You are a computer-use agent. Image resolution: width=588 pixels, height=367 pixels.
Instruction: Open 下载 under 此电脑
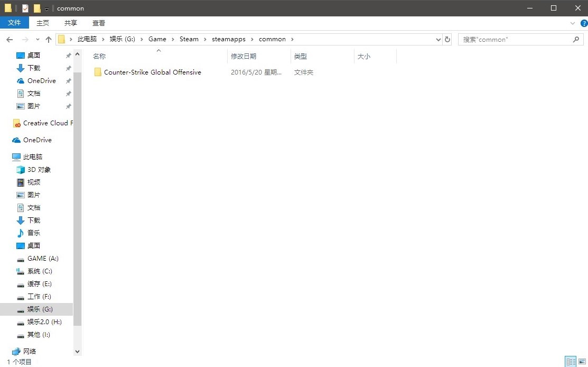click(34, 221)
